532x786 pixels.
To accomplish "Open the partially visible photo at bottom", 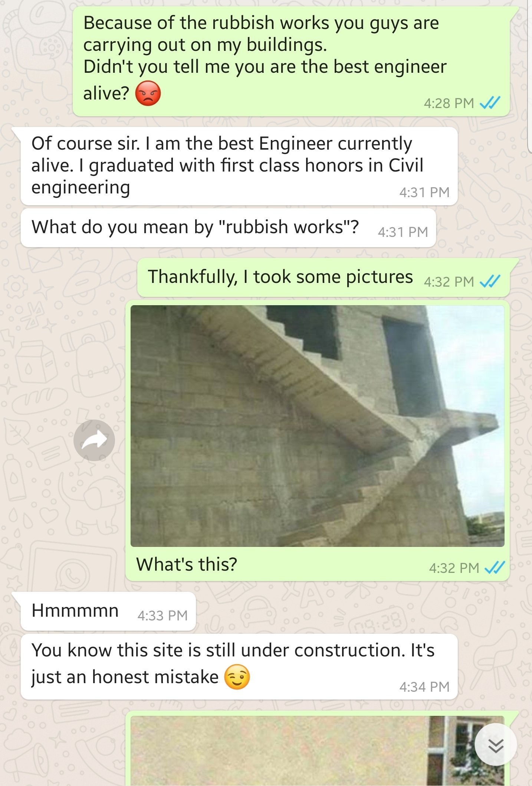I will pos(318,751).
